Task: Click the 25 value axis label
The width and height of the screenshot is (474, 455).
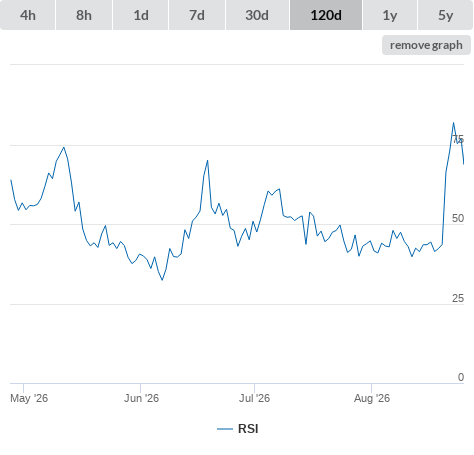Action: pyautogui.click(x=458, y=298)
